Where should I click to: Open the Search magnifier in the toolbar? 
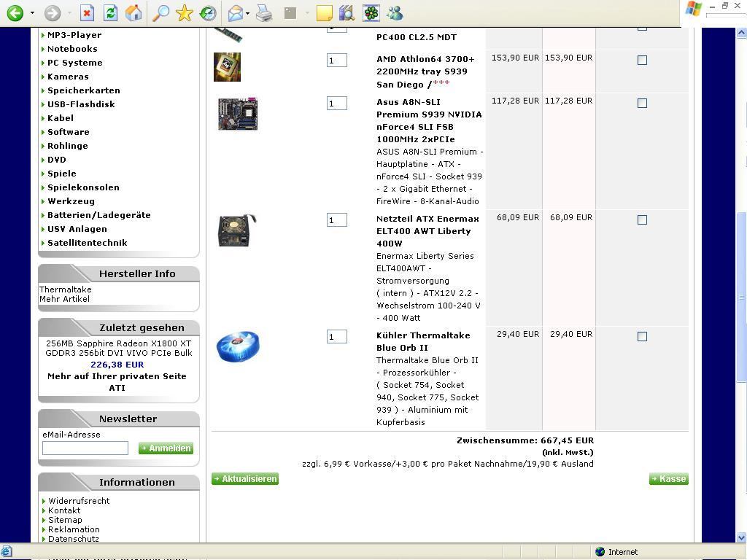(160, 13)
